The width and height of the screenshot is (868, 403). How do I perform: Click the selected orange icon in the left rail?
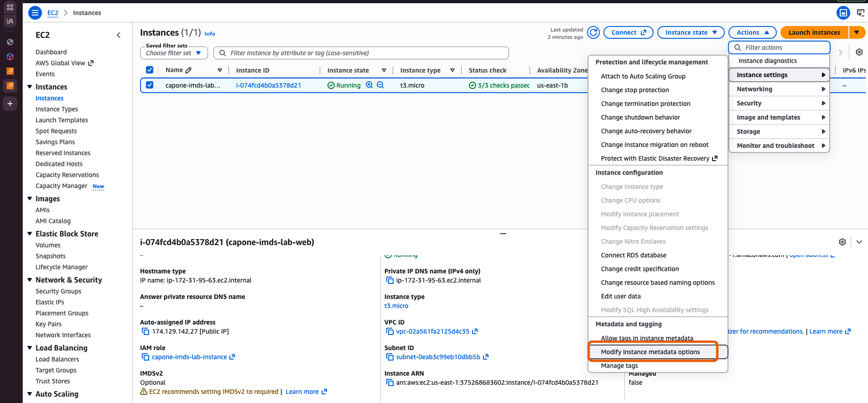[x=10, y=85]
